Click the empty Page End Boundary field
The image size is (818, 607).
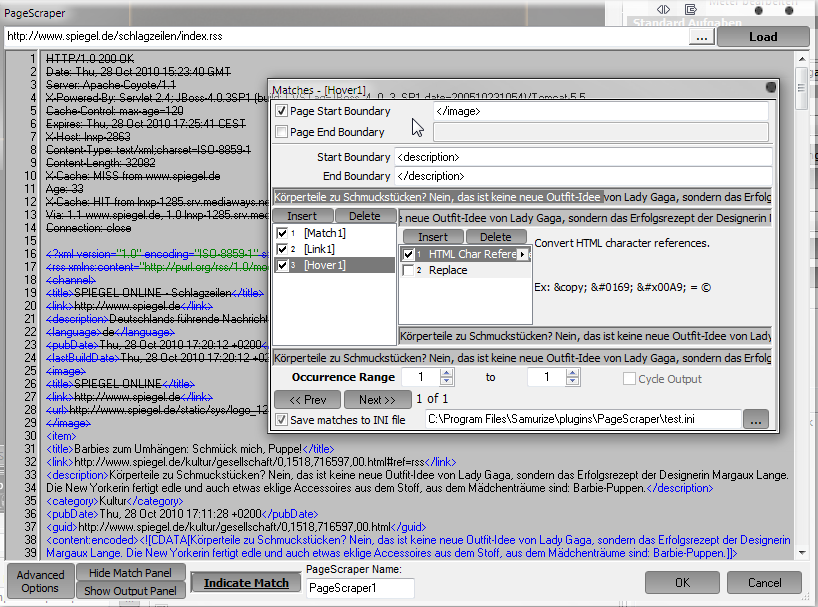coord(600,132)
